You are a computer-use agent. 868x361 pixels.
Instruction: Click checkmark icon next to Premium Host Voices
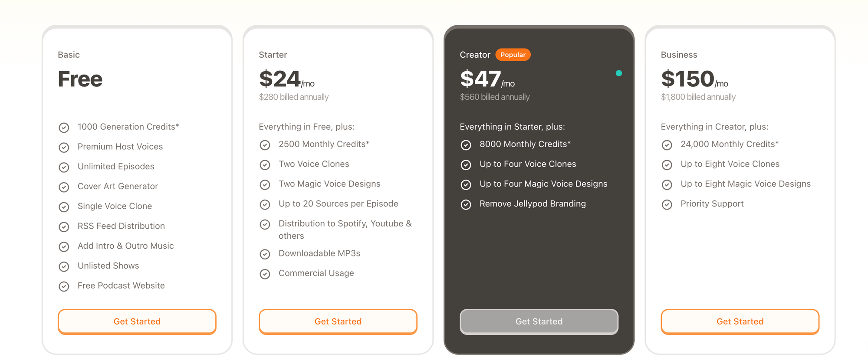[64, 148]
